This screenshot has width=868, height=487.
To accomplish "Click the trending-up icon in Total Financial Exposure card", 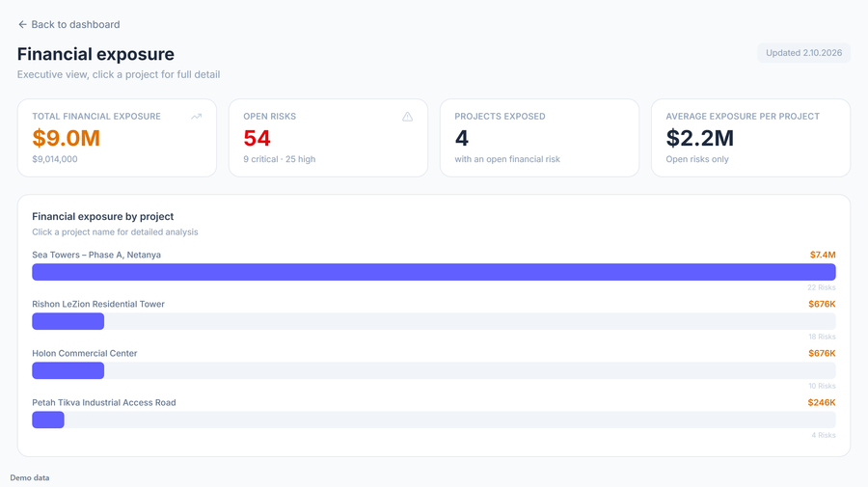I will [x=197, y=117].
